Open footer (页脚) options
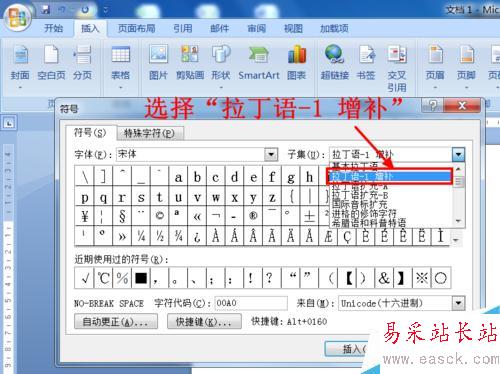Image resolution: width=500 pixels, height=374 pixels. point(466,68)
